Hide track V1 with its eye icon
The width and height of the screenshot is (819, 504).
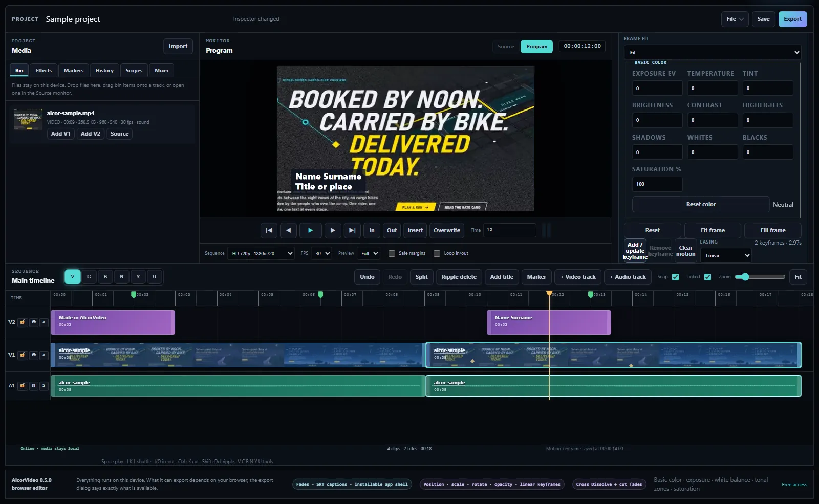[34, 355]
